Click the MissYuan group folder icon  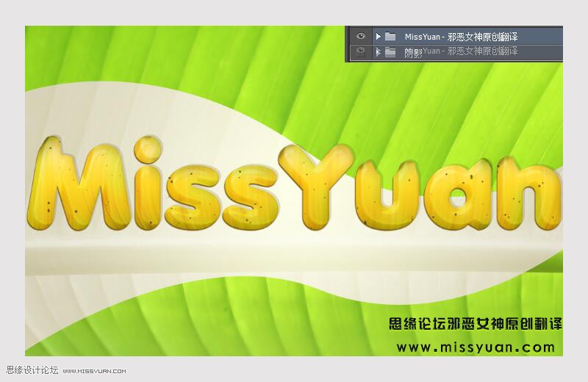point(390,36)
